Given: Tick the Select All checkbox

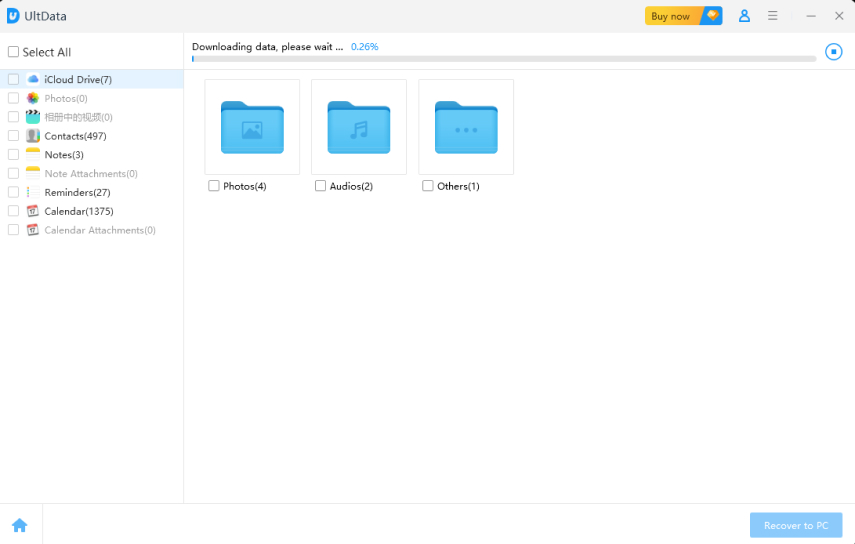Looking at the screenshot, I should pos(13,52).
